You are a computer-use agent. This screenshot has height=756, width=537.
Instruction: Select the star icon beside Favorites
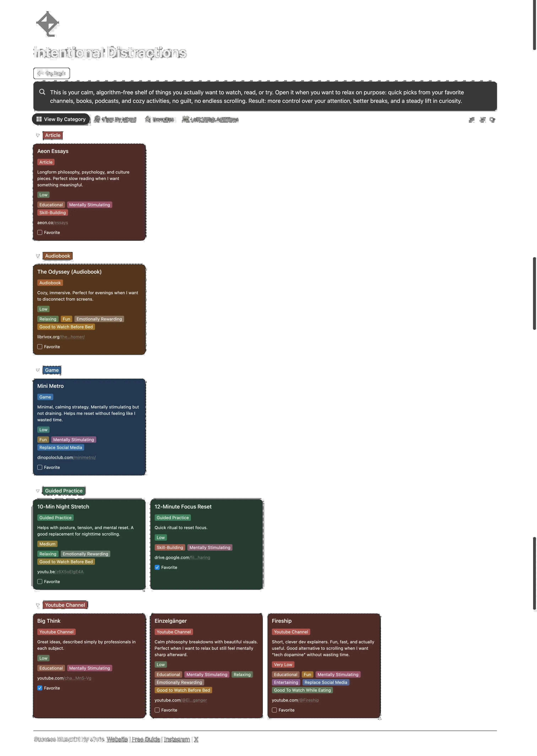(148, 119)
